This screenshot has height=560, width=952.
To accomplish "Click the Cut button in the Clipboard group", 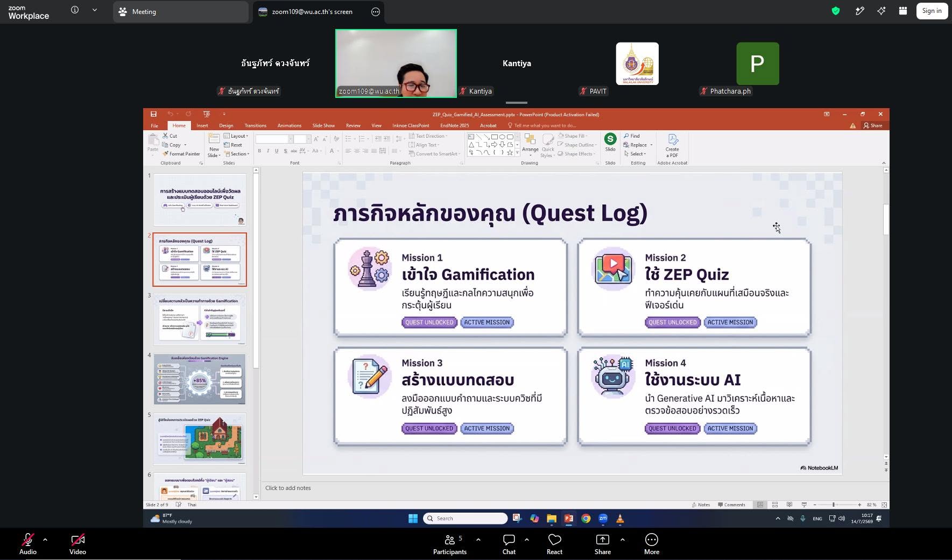I will (x=170, y=136).
